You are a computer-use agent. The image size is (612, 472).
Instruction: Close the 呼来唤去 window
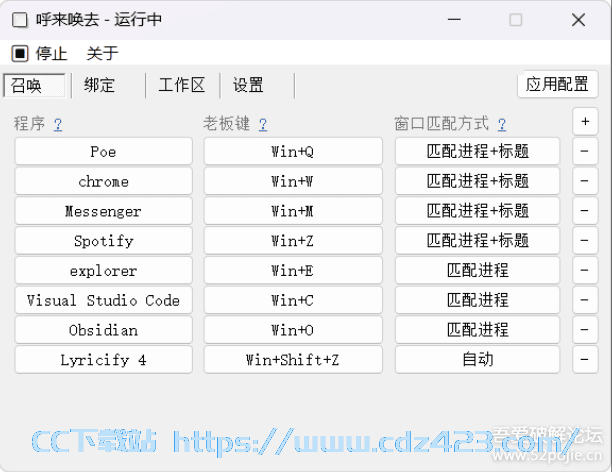pos(578,20)
